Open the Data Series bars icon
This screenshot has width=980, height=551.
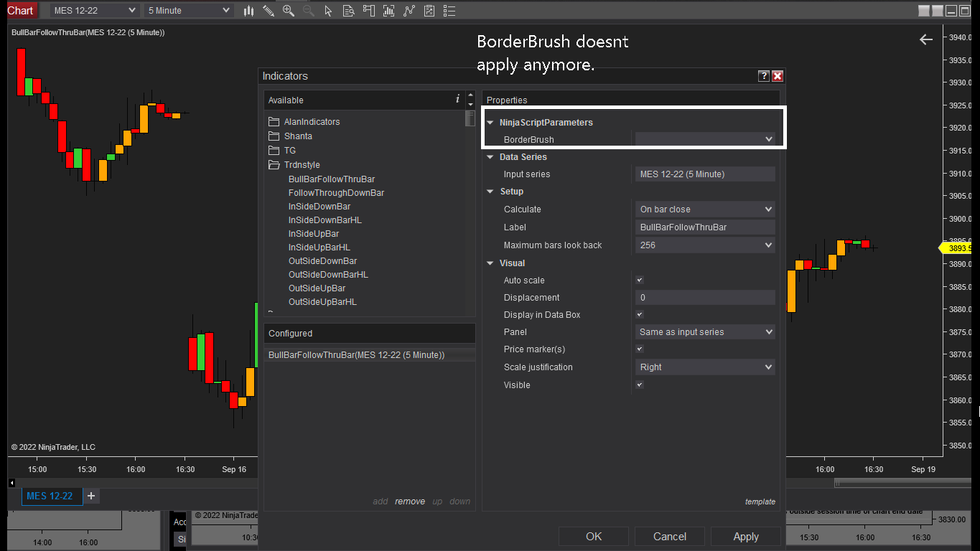click(x=389, y=11)
